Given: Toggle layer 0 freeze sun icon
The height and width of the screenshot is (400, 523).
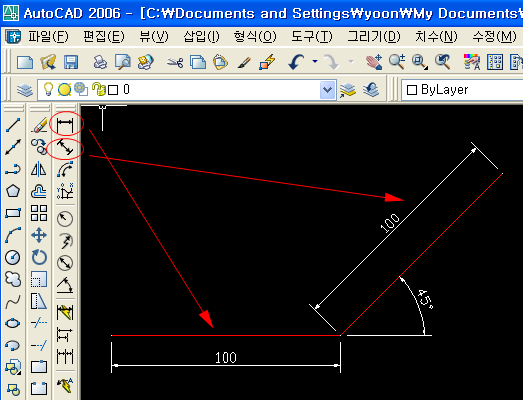Looking at the screenshot, I should pyautogui.click(x=64, y=89).
